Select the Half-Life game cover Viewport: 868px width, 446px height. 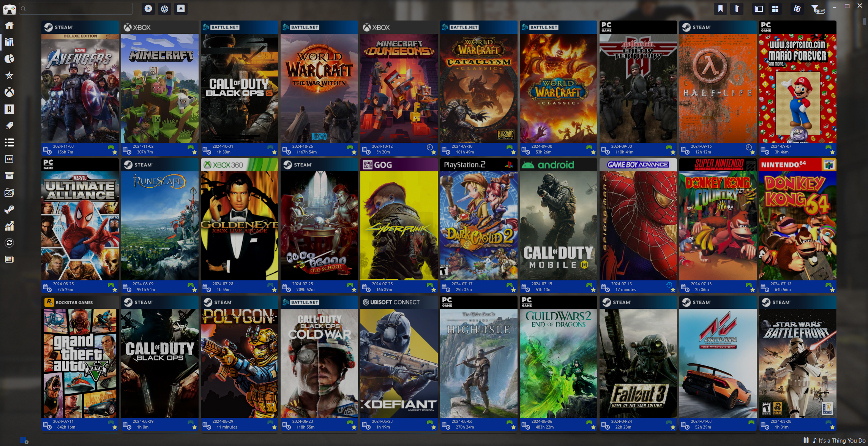[718, 88]
